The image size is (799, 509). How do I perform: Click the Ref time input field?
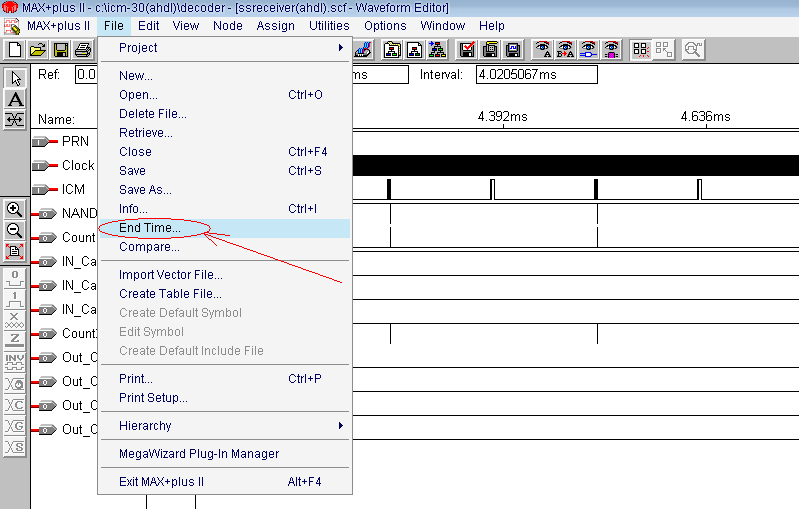pyautogui.click(x=86, y=75)
